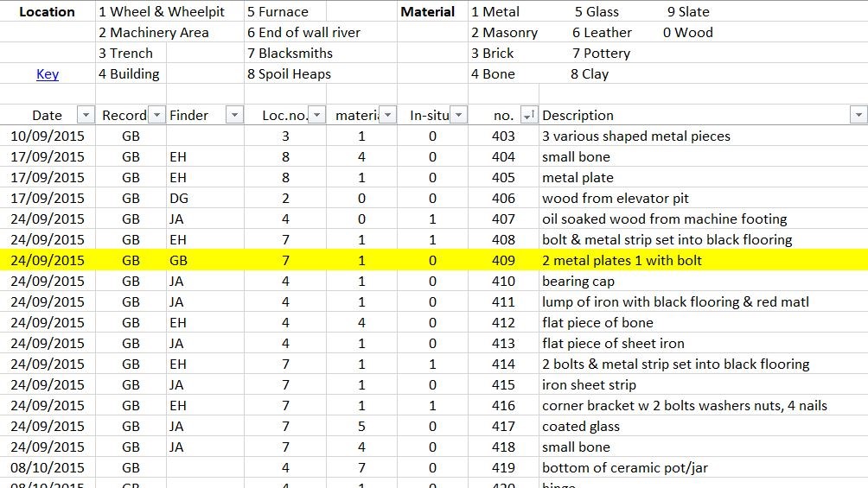Select the 'wood from elevator pit' description cell
Image resolution: width=868 pixels, height=488 pixels.
point(615,198)
